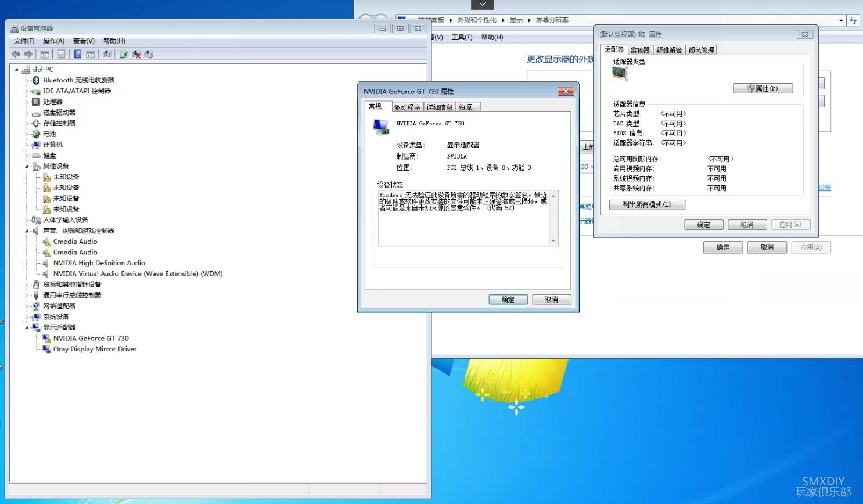This screenshot has height=504, width=863.
Task: Click 确定 in GT 730 properties dialog
Action: pos(508,300)
